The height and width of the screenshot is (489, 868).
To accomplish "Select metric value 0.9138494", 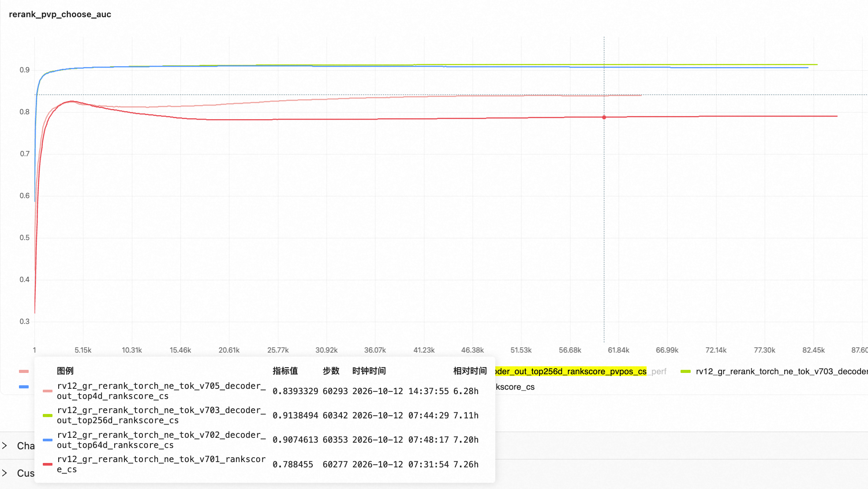I will coord(295,415).
